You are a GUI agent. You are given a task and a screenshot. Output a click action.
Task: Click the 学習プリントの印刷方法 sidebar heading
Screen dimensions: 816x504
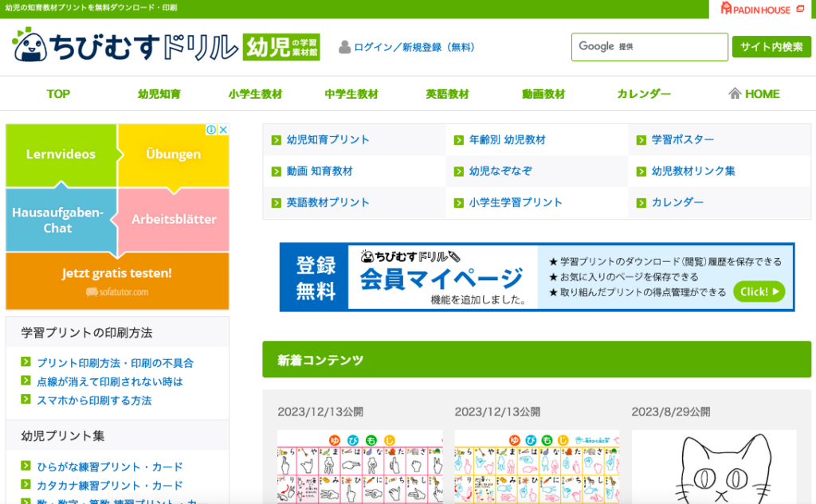tap(86, 333)
